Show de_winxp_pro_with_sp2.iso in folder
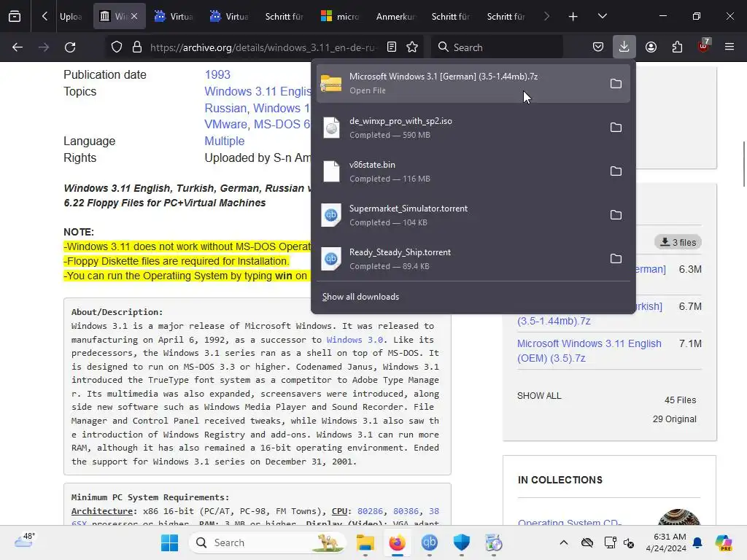Image resolution: width=747 pixels, height=560 pixels. (x=616, y=128)
